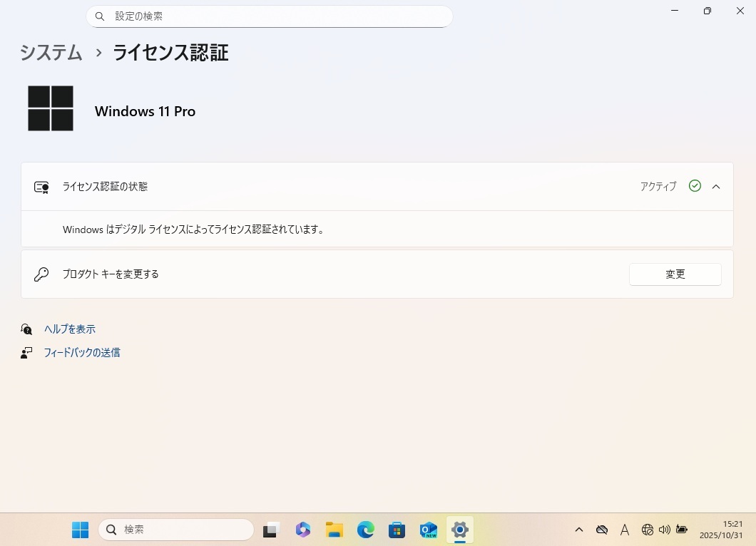Click the green activation checkmark icon
Image resolution: width=756 pixels, height=546 pixels.
coord(695,185)
